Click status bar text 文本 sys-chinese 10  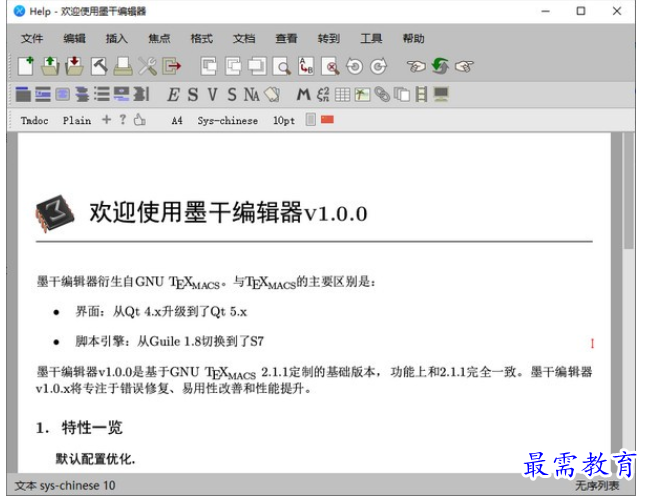coord(65,486)
